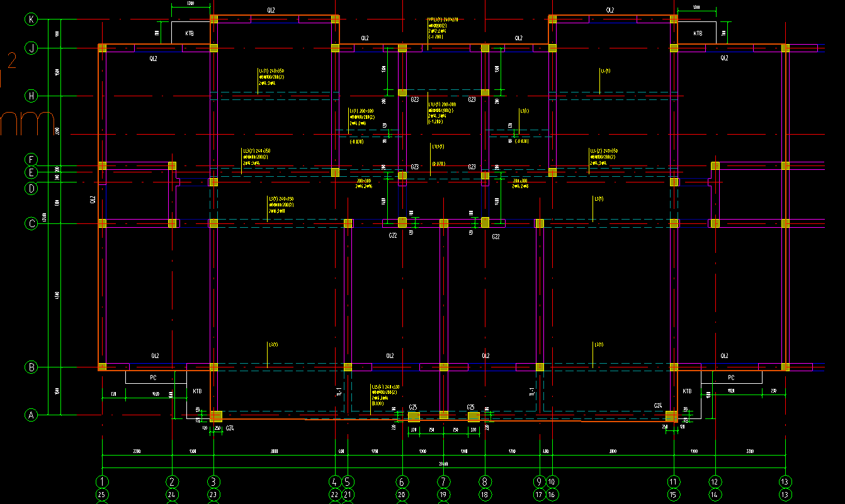Pick grid bubble number 24
845x504 pixels.
pyautogui.click(x=172, y=495)
